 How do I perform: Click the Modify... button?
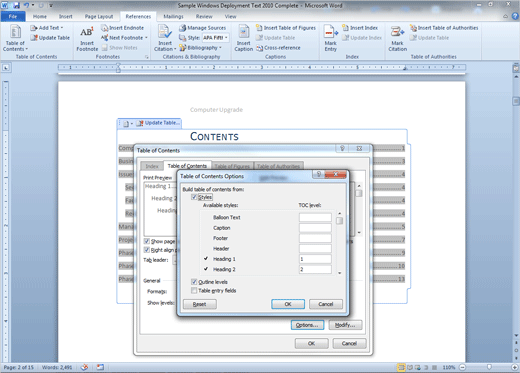point(345,325)
